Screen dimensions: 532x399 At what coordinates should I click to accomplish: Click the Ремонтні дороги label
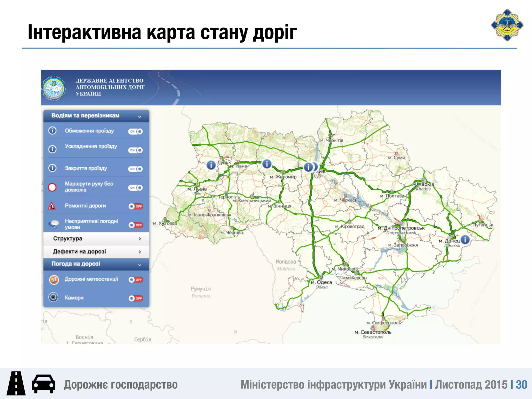[85, 205]
